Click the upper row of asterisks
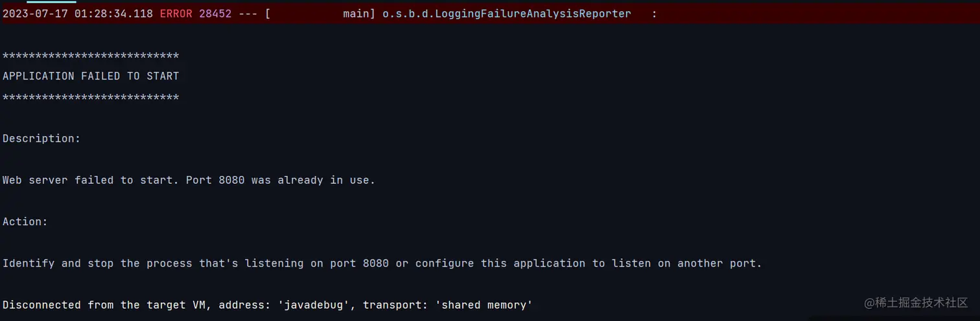This screenshot has height=321, width=980. pos(91,57)
